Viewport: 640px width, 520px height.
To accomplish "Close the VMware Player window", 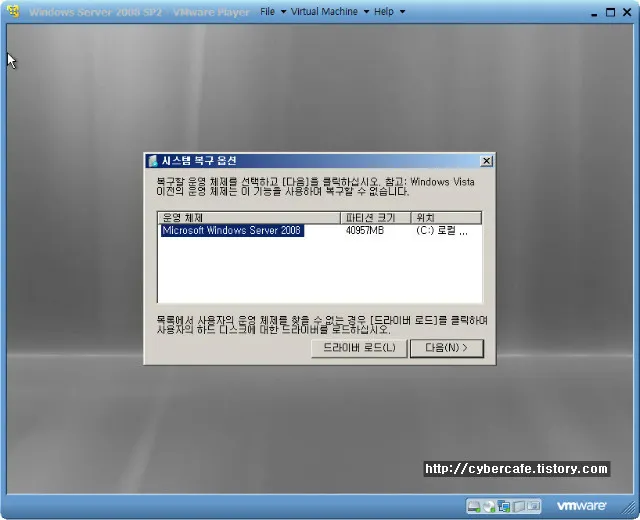I will pos(627,12).
